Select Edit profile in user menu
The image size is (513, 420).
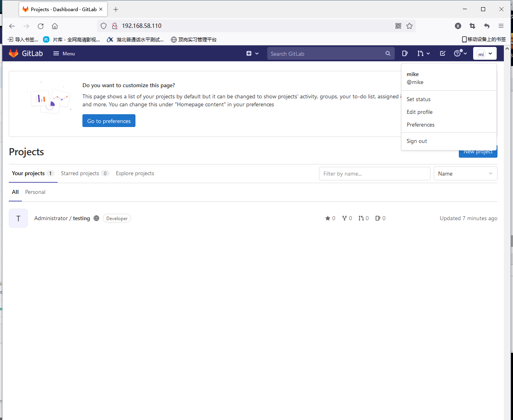[x=419, y=112]
